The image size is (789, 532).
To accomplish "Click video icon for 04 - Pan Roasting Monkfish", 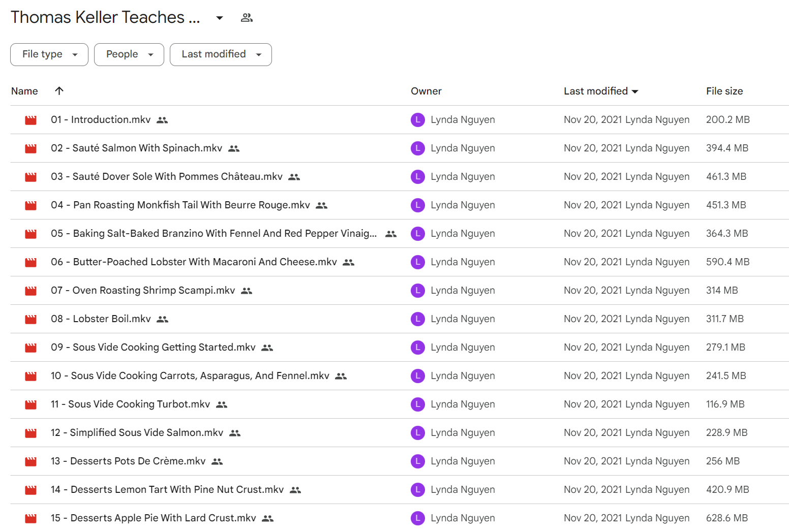I will tap(31, 206).
